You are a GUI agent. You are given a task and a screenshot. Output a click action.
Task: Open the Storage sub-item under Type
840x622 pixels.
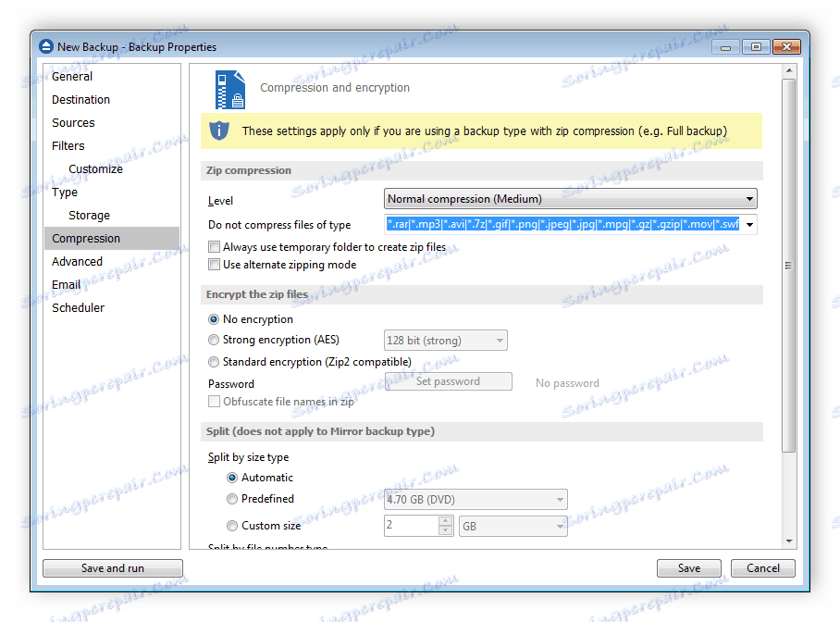click(89, 215)
